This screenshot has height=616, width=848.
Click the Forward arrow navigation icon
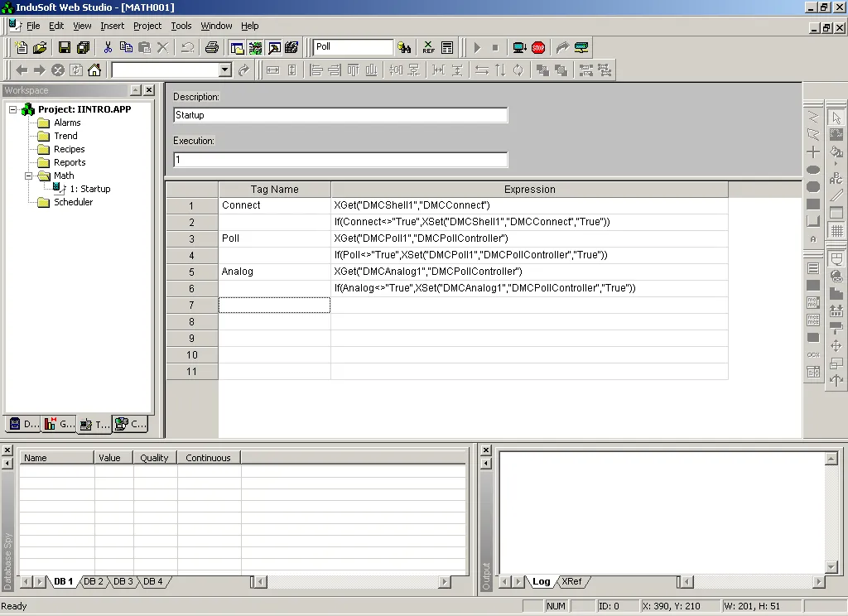coord(40,70)
